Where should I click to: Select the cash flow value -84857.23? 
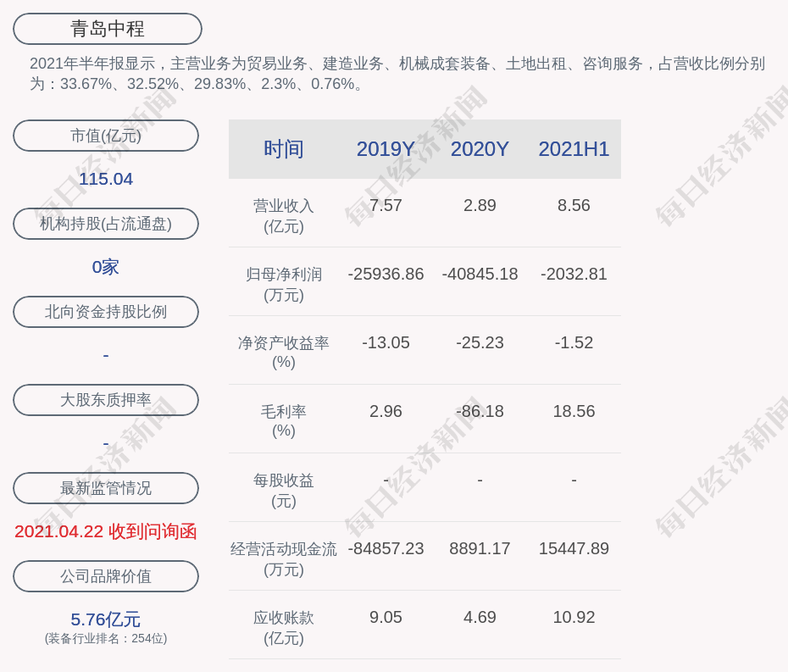(386, 548)
